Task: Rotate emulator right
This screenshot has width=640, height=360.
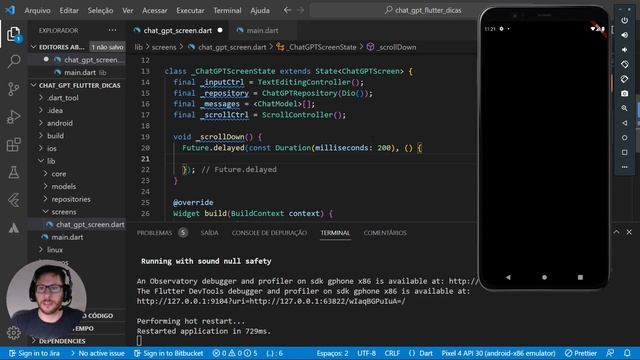Action: pyautogui.click(x=624, y=79)
